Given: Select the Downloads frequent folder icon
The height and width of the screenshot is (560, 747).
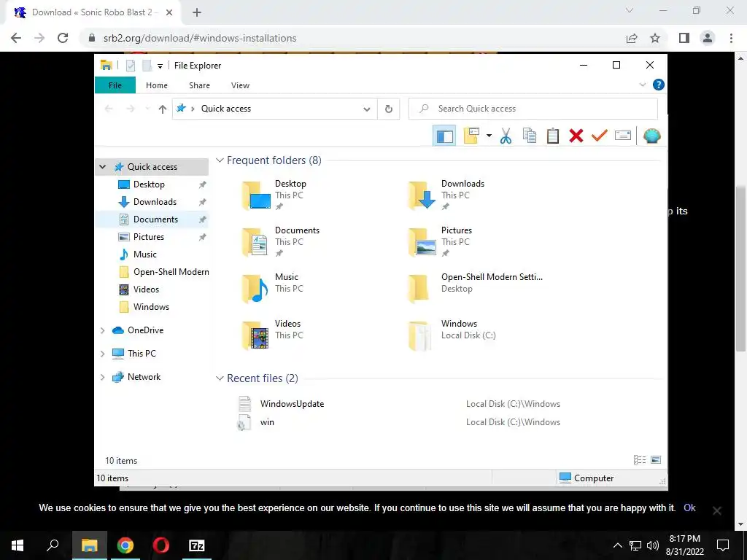Looking at the screenshot, I should point(422,195).
